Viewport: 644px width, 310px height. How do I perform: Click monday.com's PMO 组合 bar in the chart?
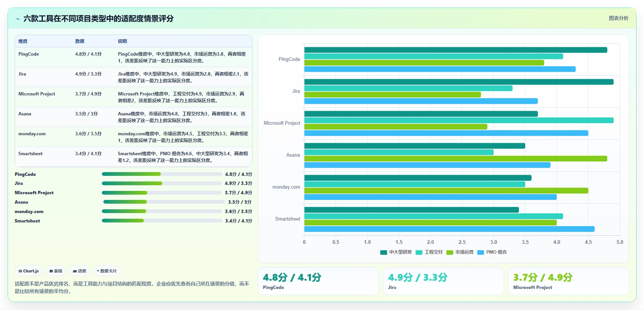(431, 197)
